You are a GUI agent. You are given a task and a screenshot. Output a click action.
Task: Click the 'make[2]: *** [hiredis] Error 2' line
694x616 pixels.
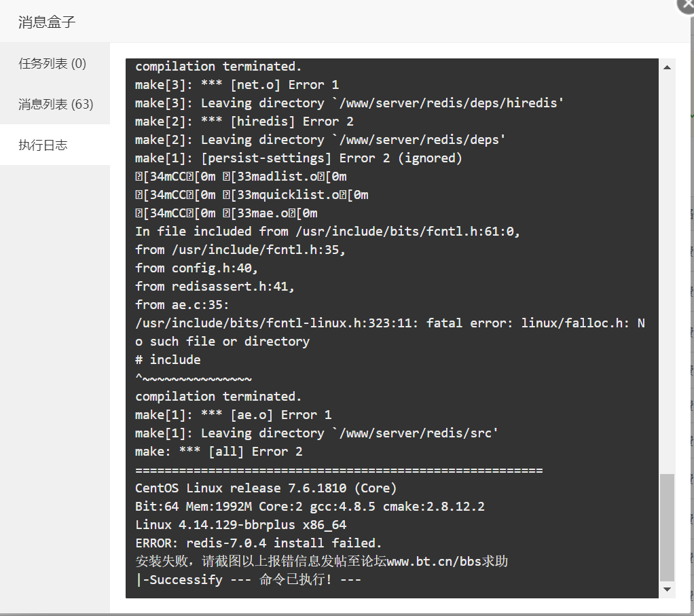point(244,122)
